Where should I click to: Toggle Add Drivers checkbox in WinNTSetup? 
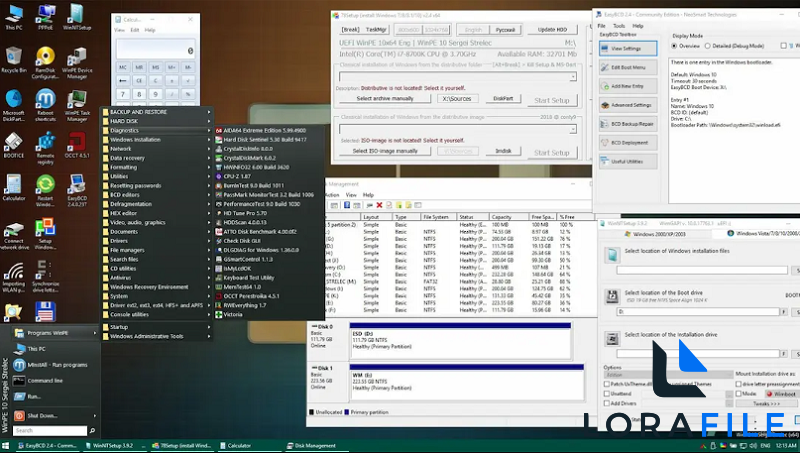click(x=607, y=403)
